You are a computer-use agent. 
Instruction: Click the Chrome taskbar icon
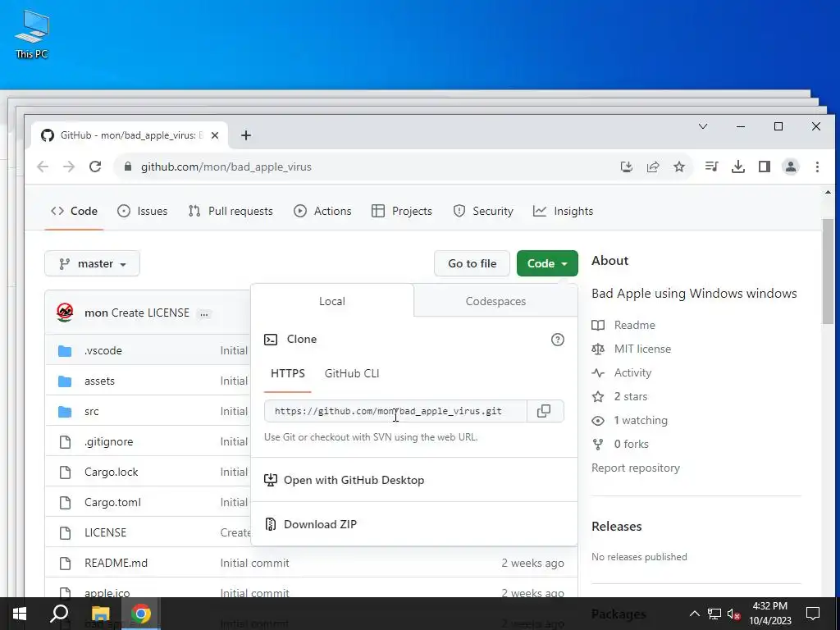(141, 614)
